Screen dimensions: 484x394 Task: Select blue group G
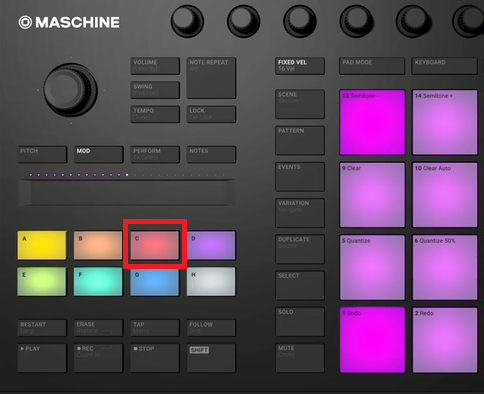155,281
